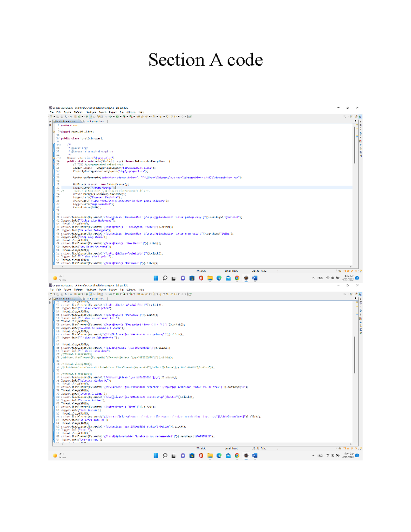
Task: Launch Google Chrome from the taskbar
Action: point(237,278)
